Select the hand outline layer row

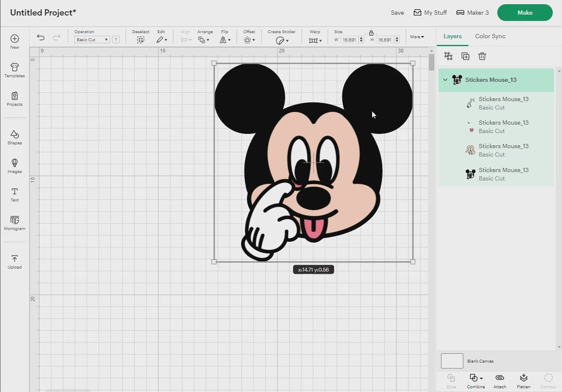pos(496,103)
